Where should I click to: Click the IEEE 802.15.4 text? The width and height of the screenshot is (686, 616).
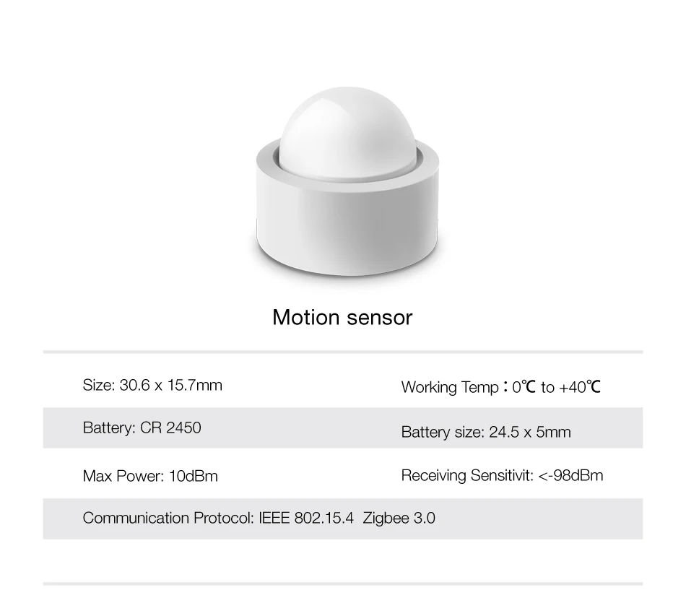[x=306, y=518]
